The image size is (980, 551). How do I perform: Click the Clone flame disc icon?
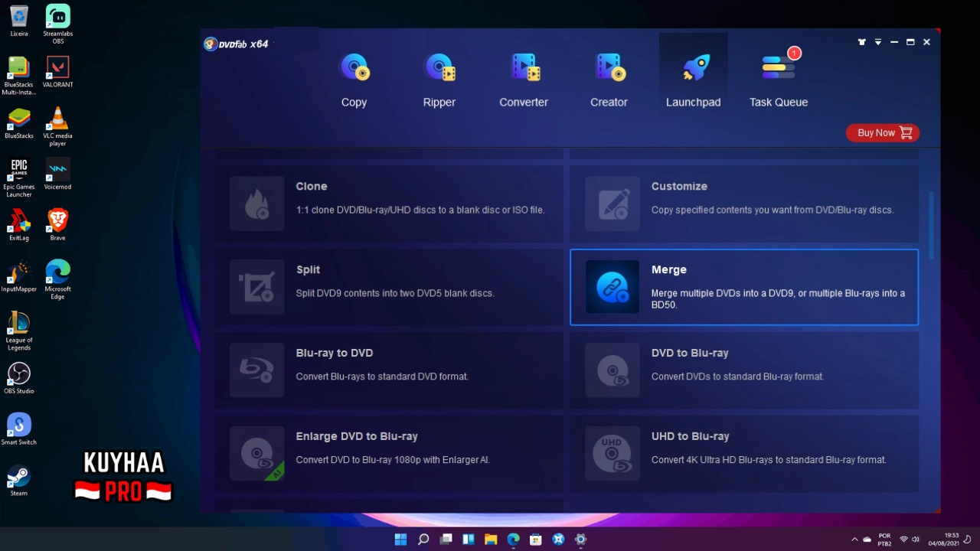click(x=256, y=204)
